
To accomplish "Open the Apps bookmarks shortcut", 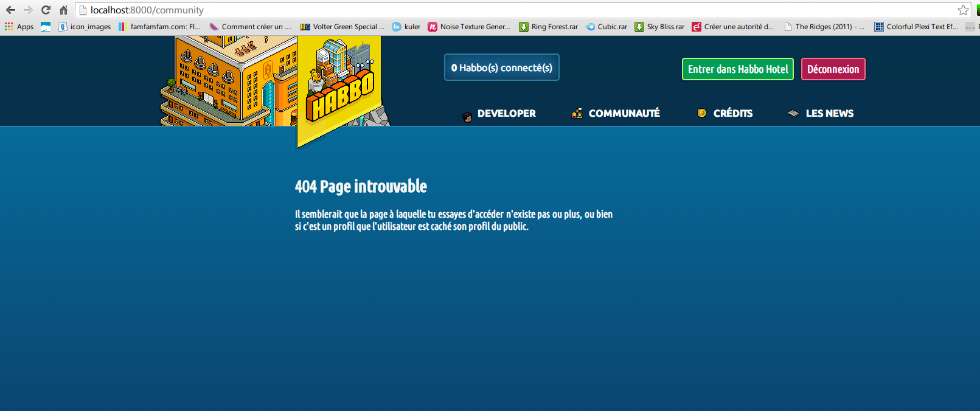I will click(x=19, y=27).
